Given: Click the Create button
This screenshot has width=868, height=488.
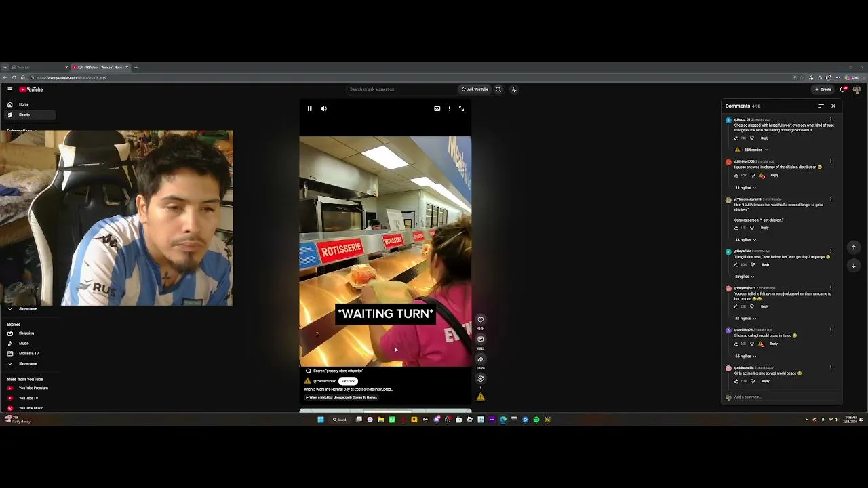Looking at the screenshot, I should pos(823,89).
